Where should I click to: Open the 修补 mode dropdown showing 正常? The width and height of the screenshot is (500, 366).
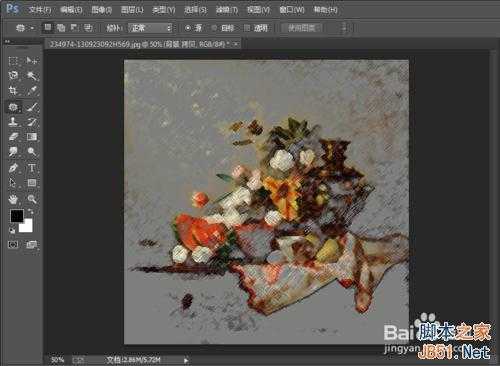[150, 28]
